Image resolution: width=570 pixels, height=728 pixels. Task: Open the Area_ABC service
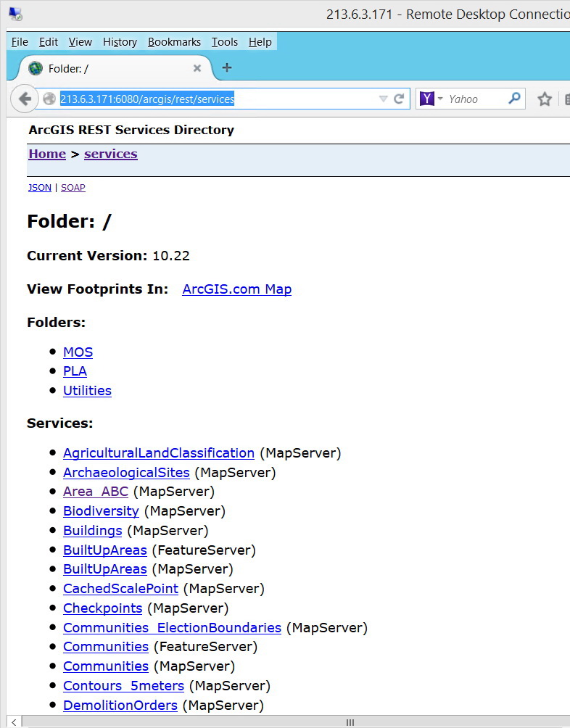pos(96,491)
